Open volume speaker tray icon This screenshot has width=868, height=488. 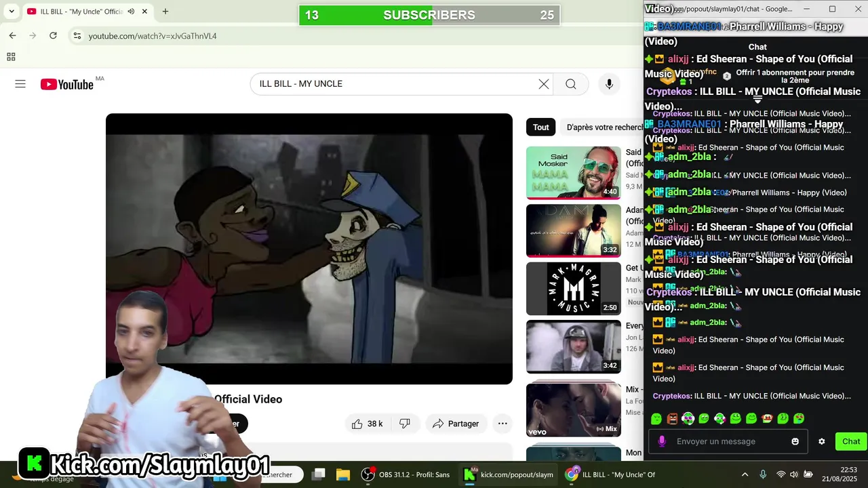(794, 474)
